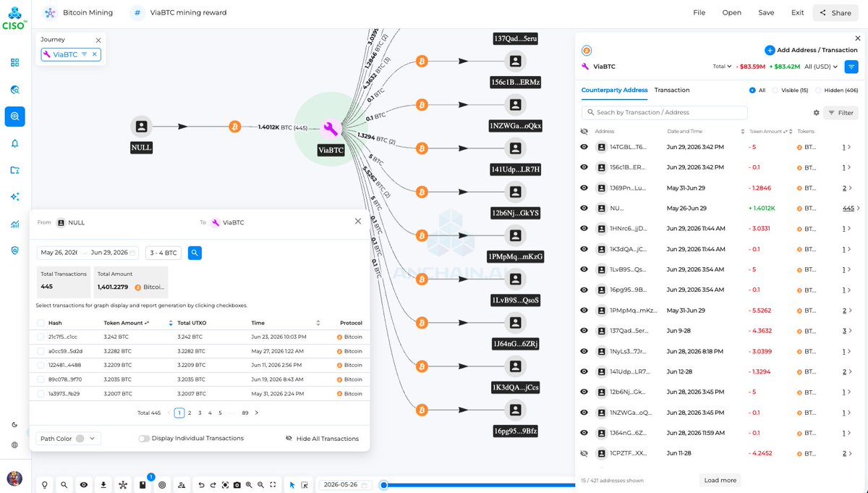Toggle Display Individual Transactions switch
The height and width of the screenshot is (493, 868).
click(x=144, y=439)
